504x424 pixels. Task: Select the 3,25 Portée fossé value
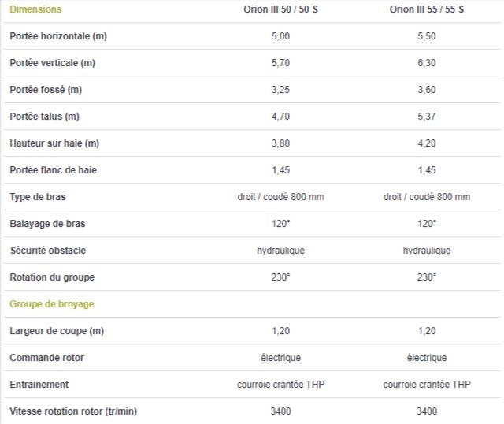click(280, 90)
